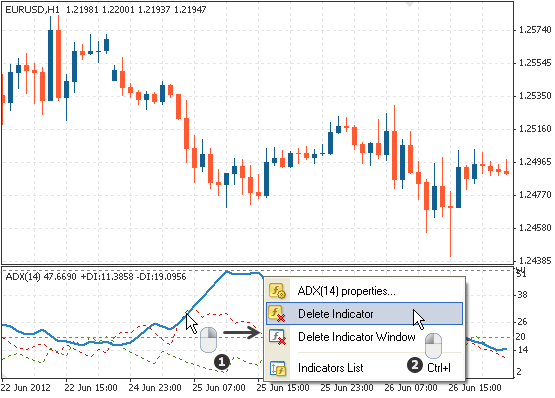This screenshot has width=555, height=398.
Task: Click the +DI:11.3858 value in indicator header
Action: (x=107, y=277)
